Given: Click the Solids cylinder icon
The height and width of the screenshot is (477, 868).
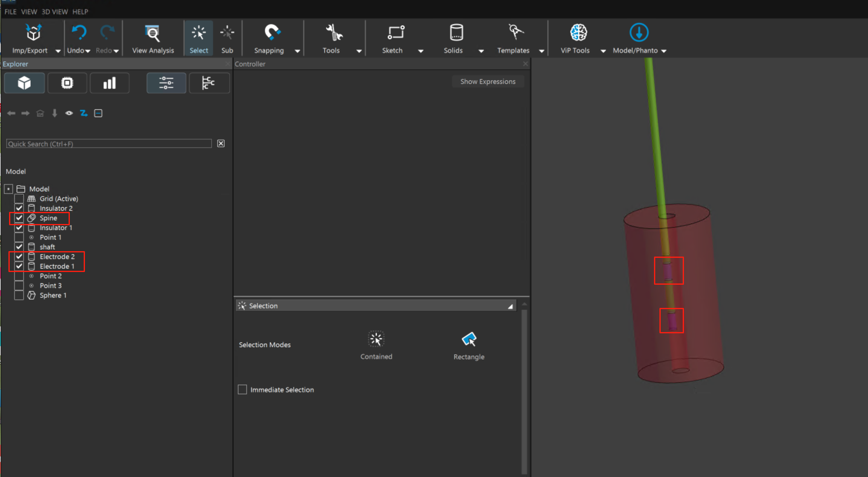Looking at the screenshot, I should pyautogui.click(x=456, y=33).
